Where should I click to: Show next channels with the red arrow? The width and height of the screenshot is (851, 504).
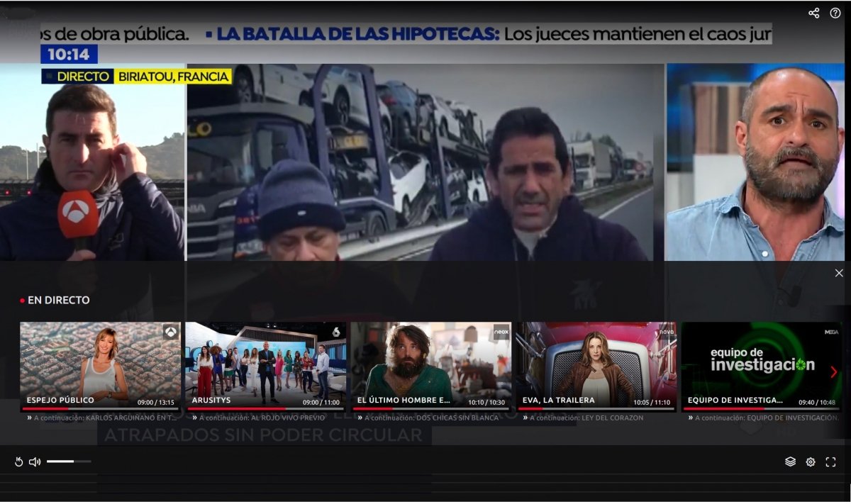point(833,372)
